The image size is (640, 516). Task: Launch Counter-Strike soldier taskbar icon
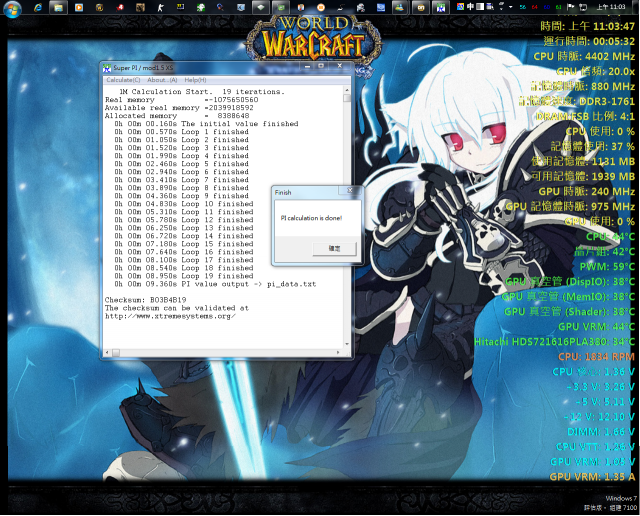pos(160,7)
